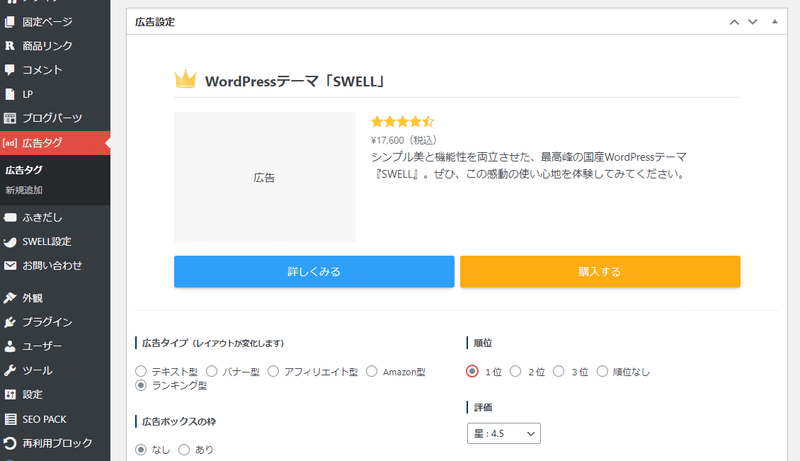This screenshot has width=800, height=461.
Task: Collapse the 広告設定 panel
Action: [774, 22]
